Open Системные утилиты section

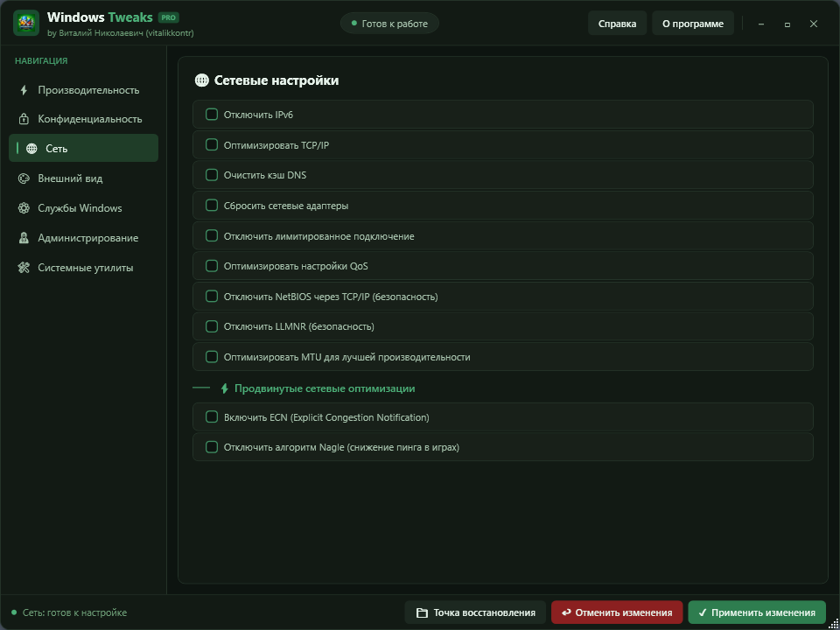coord(84,268)
